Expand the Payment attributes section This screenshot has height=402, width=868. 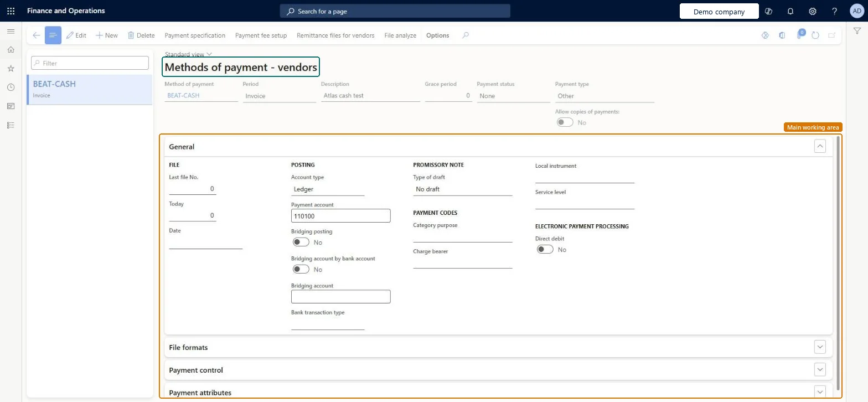point(820,391)
